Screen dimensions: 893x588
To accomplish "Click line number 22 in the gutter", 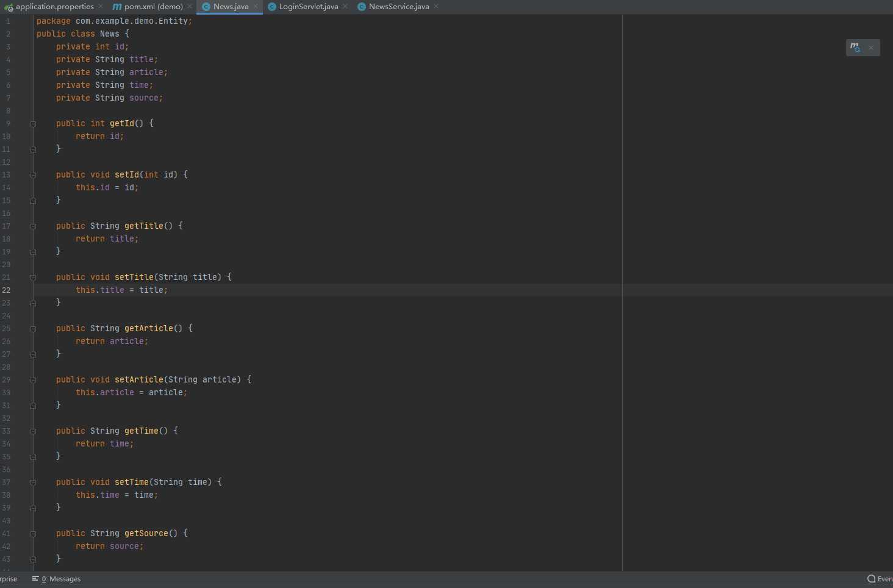I will point(6,290).
